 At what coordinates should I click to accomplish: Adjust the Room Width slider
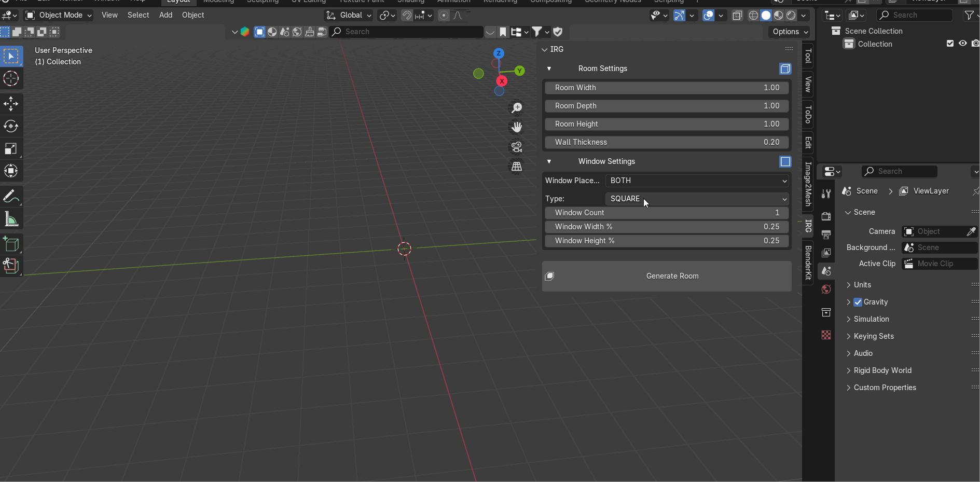pos(667,88)
